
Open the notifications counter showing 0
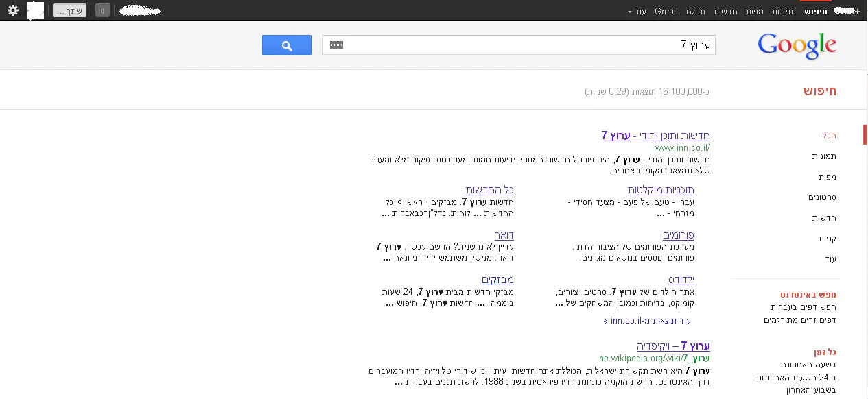click(x=102, y=11)
